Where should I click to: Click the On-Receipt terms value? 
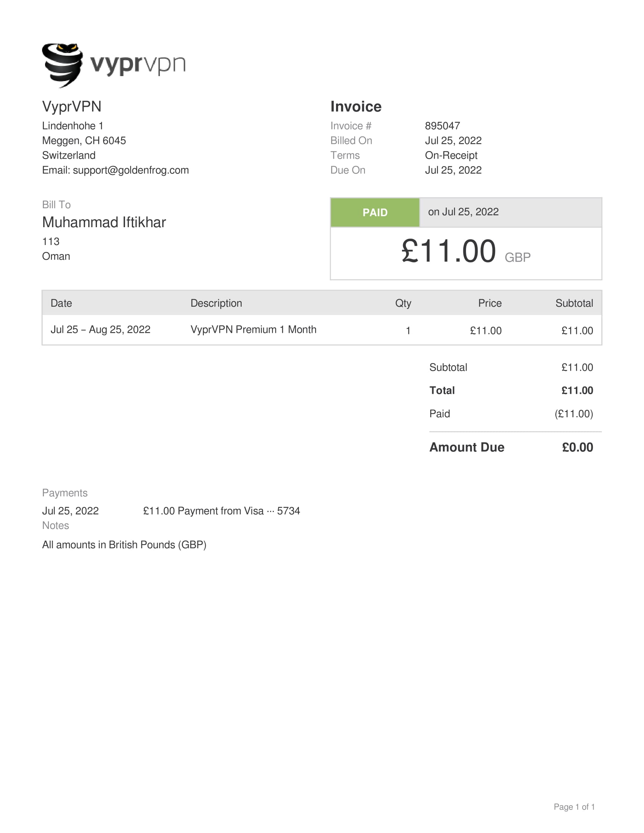point(451,155)
